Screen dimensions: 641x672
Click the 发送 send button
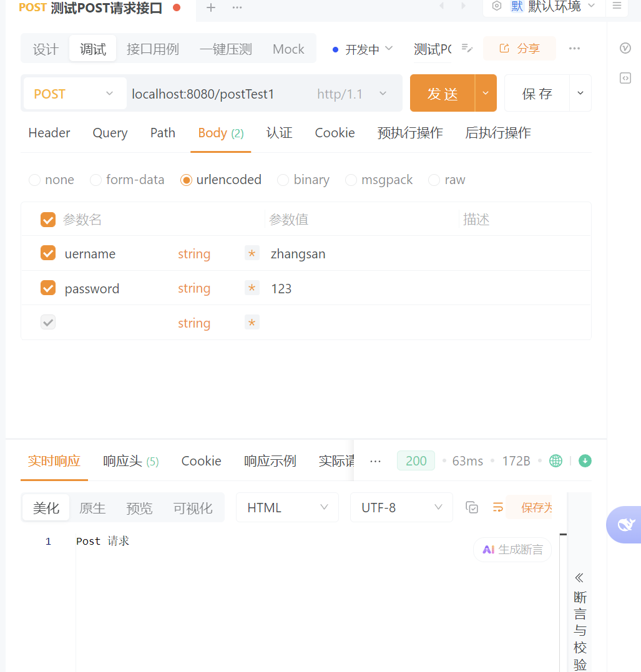443,93
